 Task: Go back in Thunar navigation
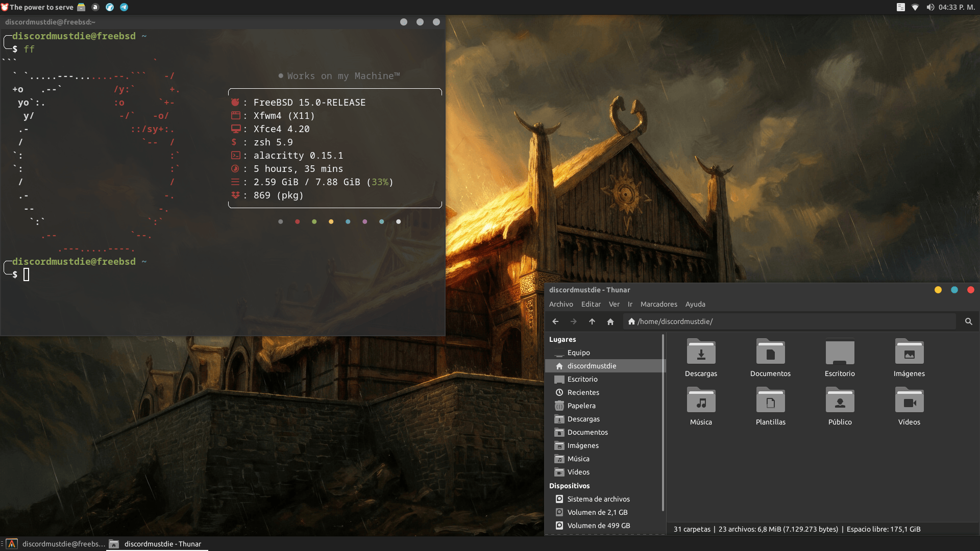(555, 321)
